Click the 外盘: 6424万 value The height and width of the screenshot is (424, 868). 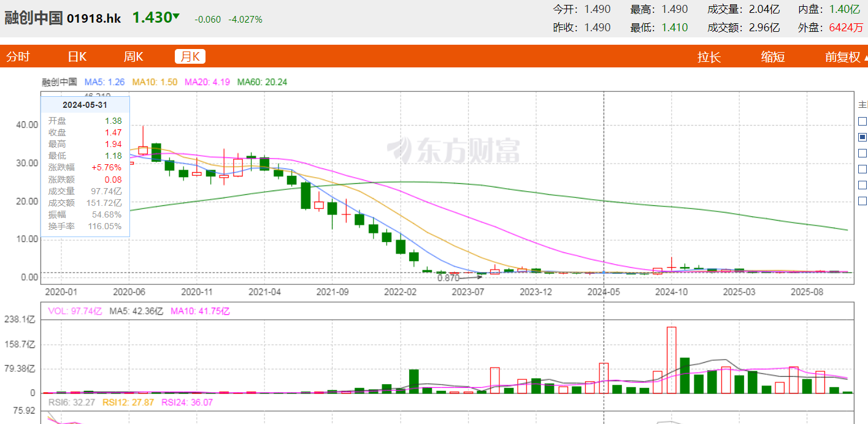830,28
